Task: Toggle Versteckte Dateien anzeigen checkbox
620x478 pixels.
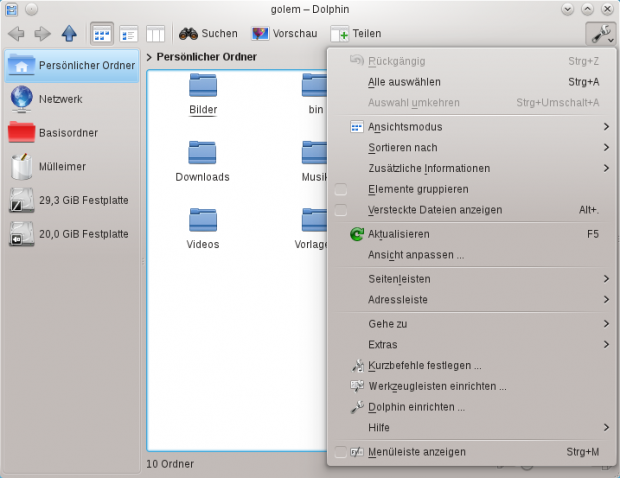Action: point(341,210)
